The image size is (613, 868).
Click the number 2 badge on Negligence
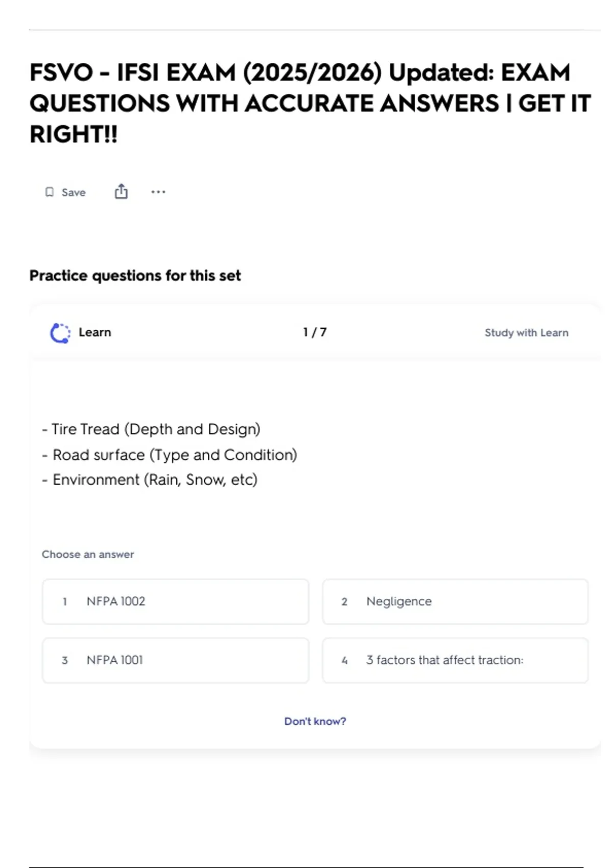click(x=344, y=602)
